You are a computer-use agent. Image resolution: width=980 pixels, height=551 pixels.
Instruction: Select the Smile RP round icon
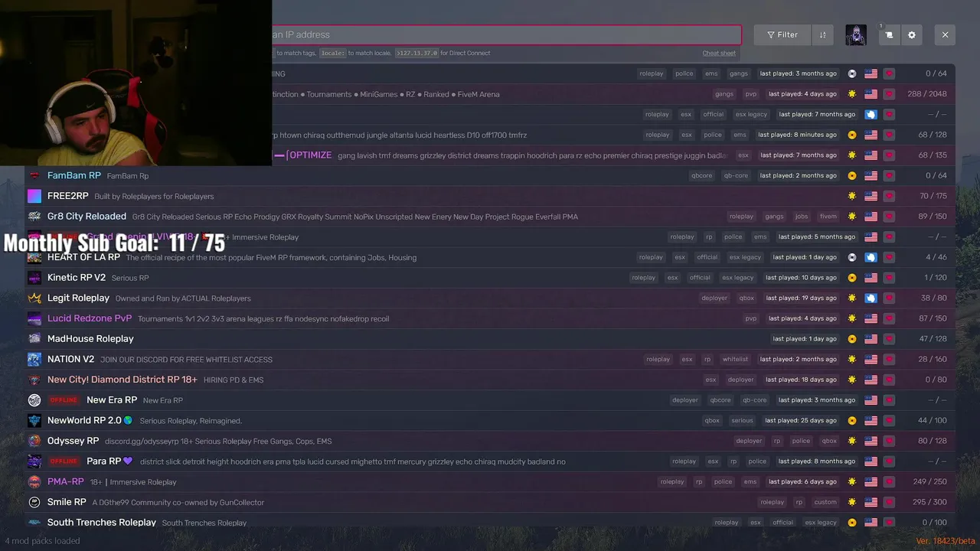34,502
